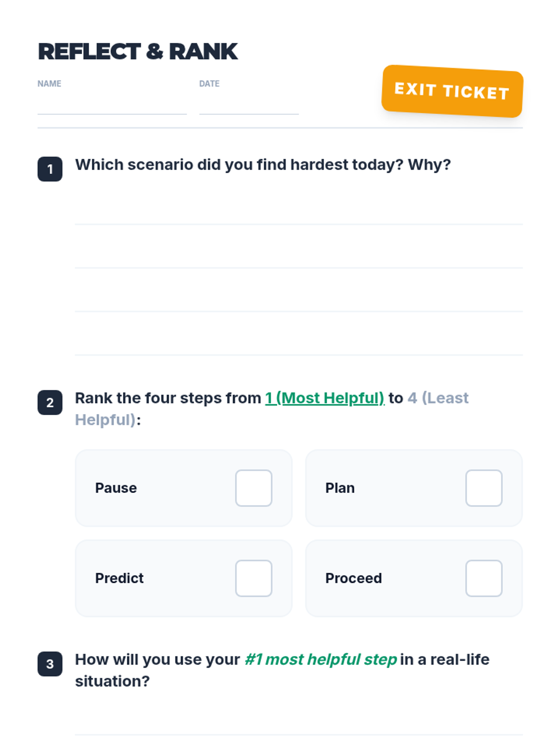560x747 pixels.
Task: Click the REFLECT & RANK title
Action: [x=138, y=51]
